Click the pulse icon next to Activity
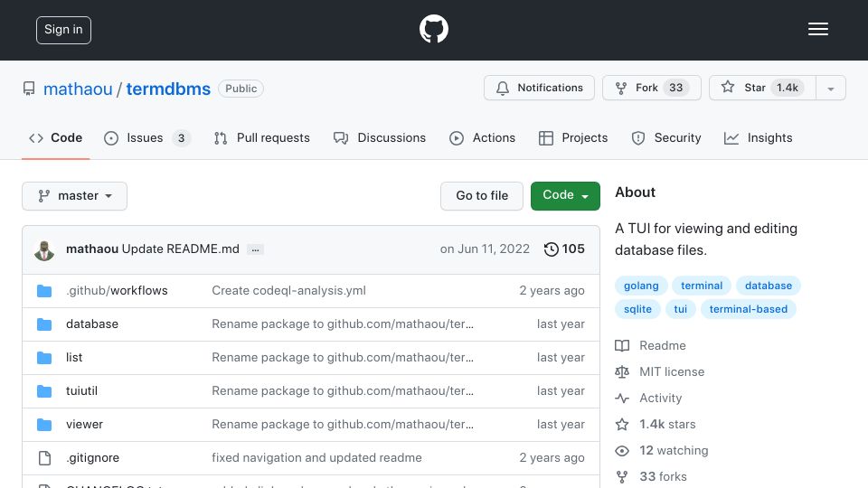The height and width of the screenshot is (488, 868). tap(622, 398)
